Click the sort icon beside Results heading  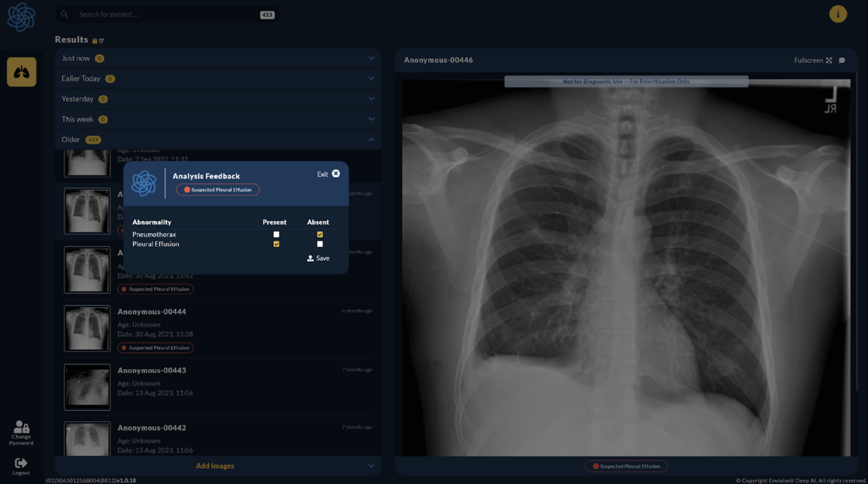pos(101,40)
